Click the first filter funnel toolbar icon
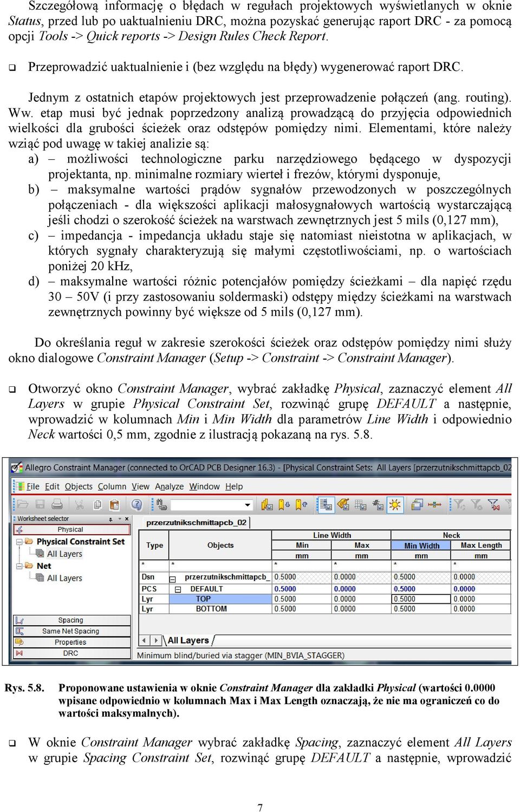Viewport: 520px width, 812px height. (459, 504)
